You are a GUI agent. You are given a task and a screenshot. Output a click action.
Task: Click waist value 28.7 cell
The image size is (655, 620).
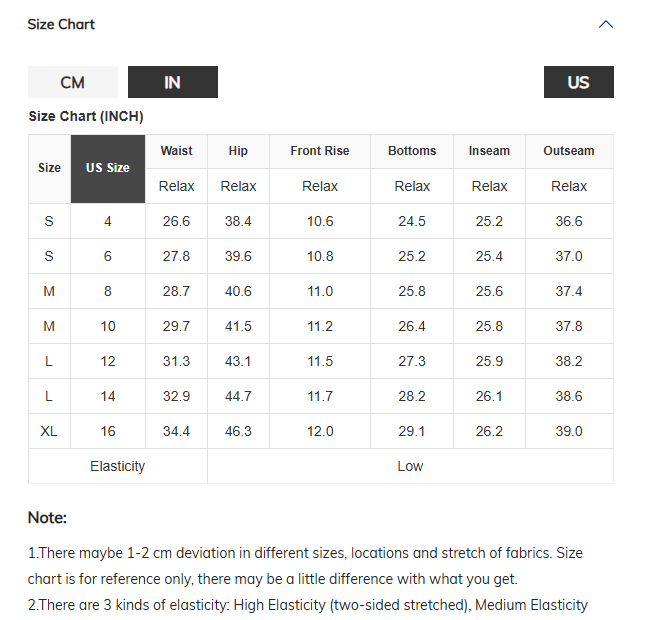coord(176,291)
